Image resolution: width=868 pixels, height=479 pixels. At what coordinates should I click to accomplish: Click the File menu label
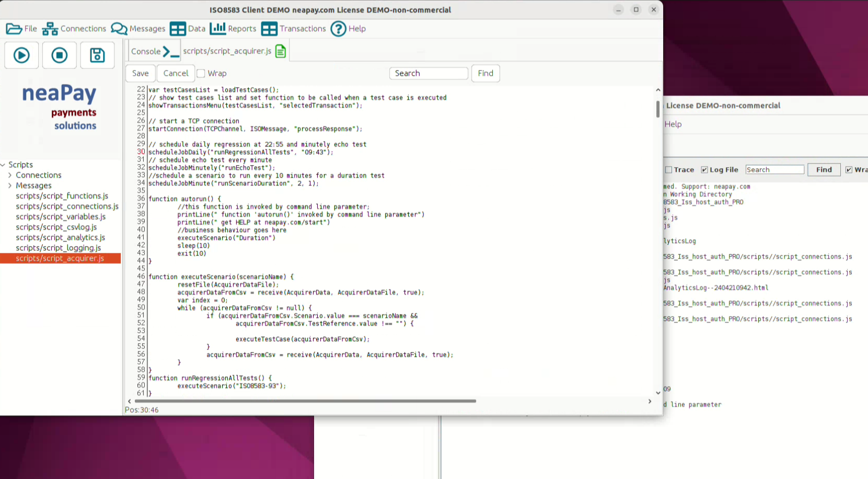point(31,29)
